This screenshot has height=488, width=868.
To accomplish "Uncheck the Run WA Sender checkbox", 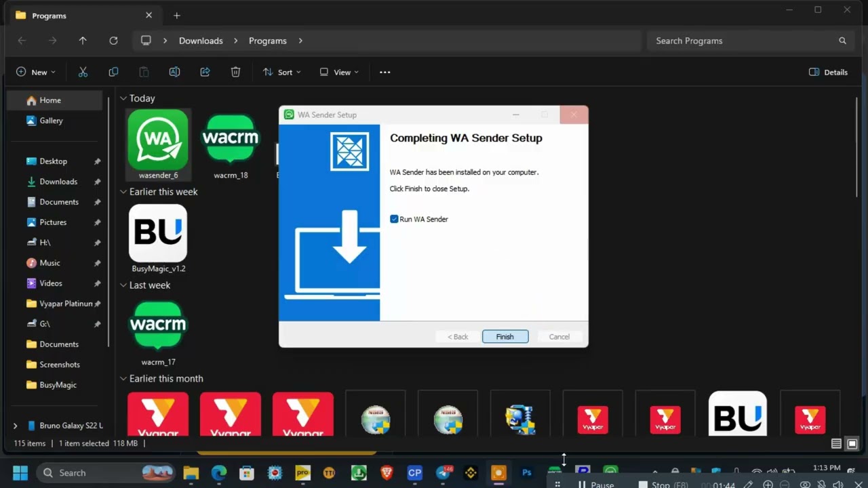I will click(x=394, y=219).
